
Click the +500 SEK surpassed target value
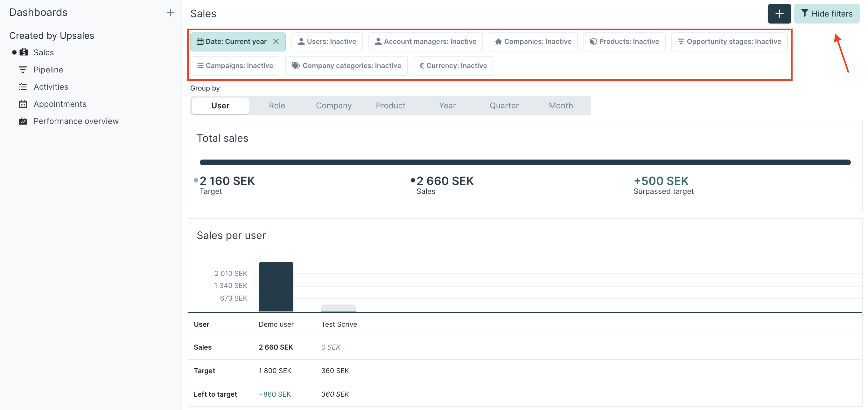(661, 181)
